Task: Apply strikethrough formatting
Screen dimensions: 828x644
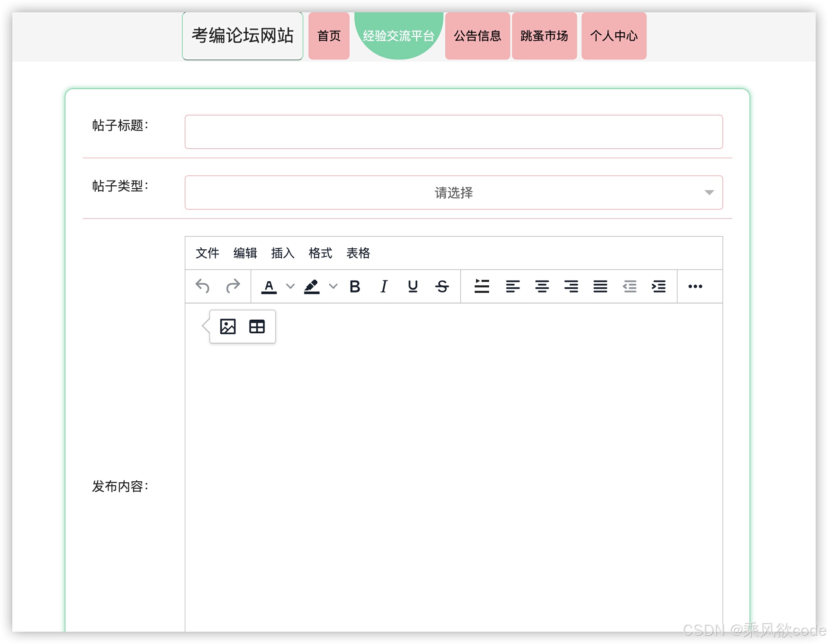Action: pyautogui.click(x=442, y=287)
